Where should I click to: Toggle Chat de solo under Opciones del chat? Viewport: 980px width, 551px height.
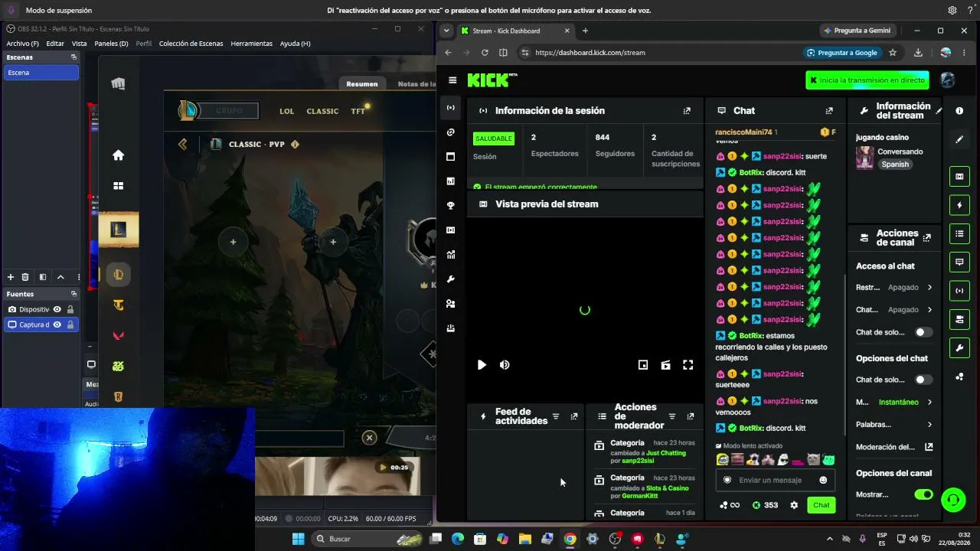(923, 380)
